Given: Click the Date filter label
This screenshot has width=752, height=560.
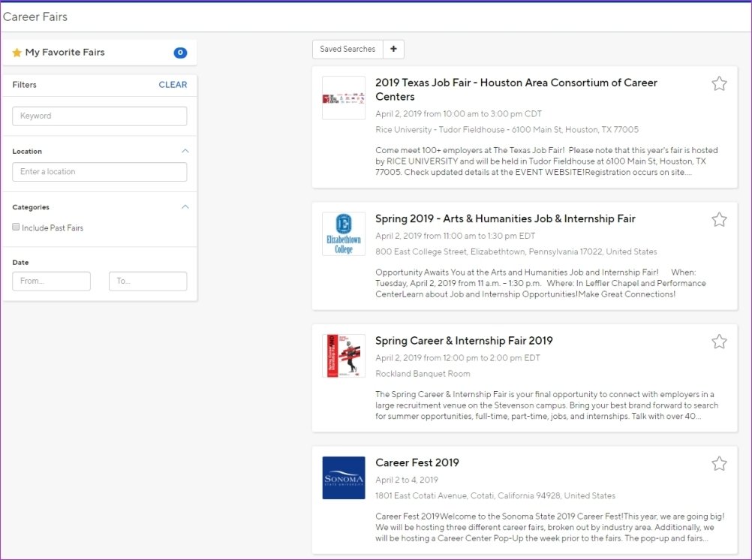Looking at the screenshot, I should pos(20,263).
